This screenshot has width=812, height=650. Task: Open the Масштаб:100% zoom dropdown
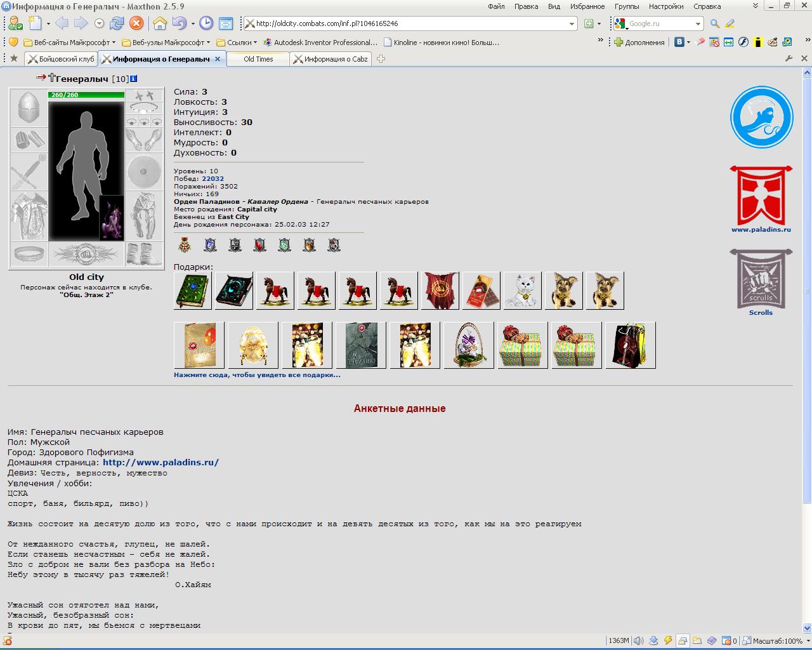(x=776, y=641)
